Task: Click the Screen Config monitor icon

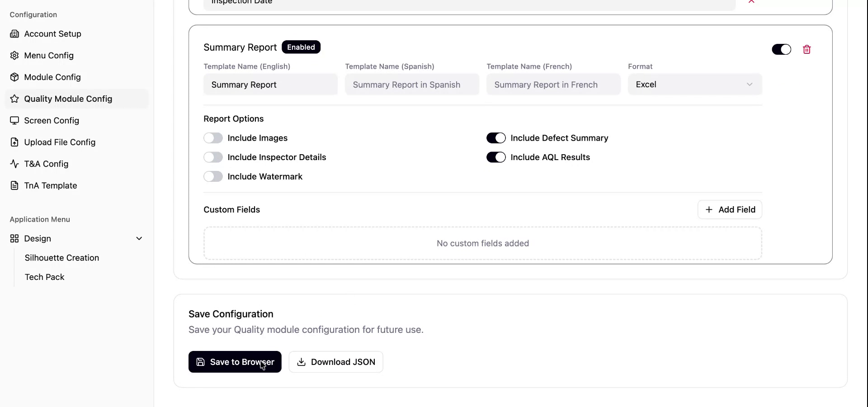Action: 14,121
